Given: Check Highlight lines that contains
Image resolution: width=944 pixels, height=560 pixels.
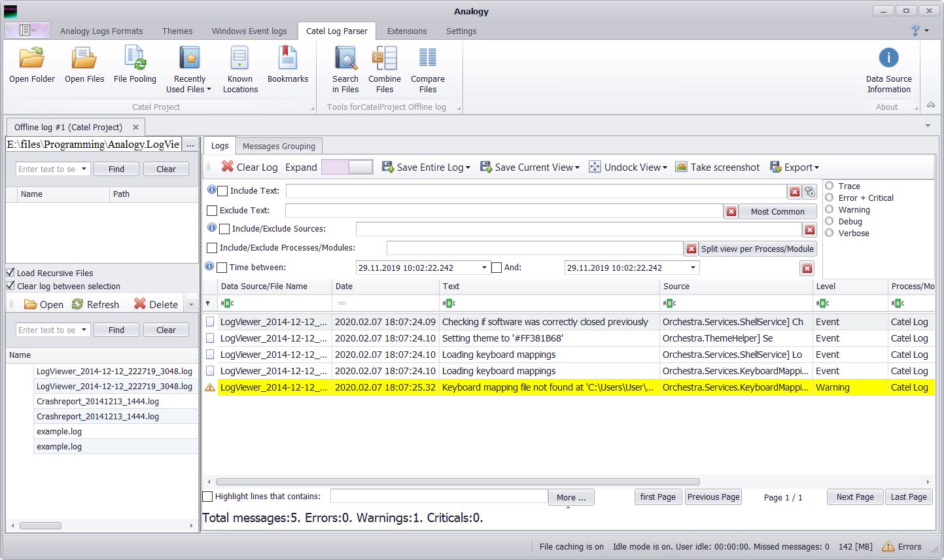Looking at the screenshot, I should point(208,497).
